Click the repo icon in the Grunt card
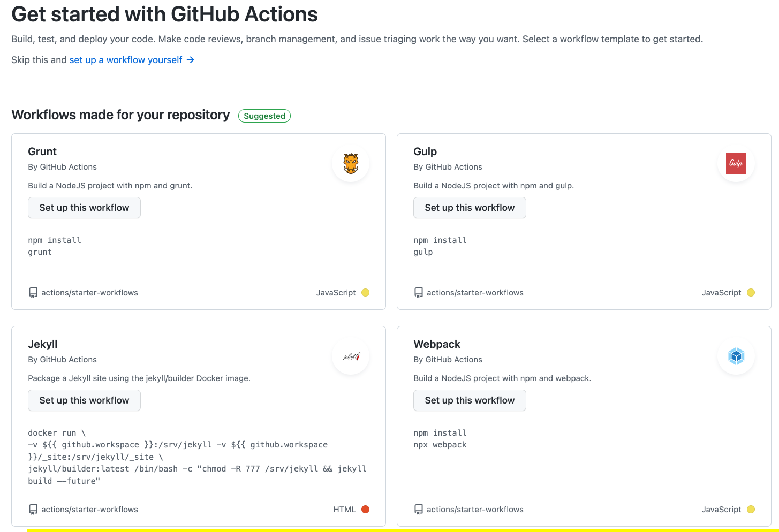 [33, 293]
